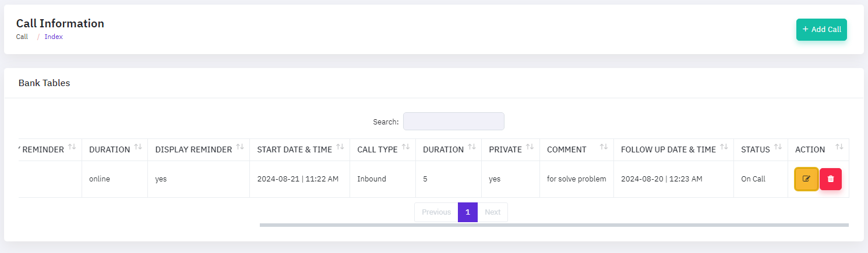868x253 pixels.
Task: Sort by Display Reminder column arrows
Action: (x=241, y=148)
